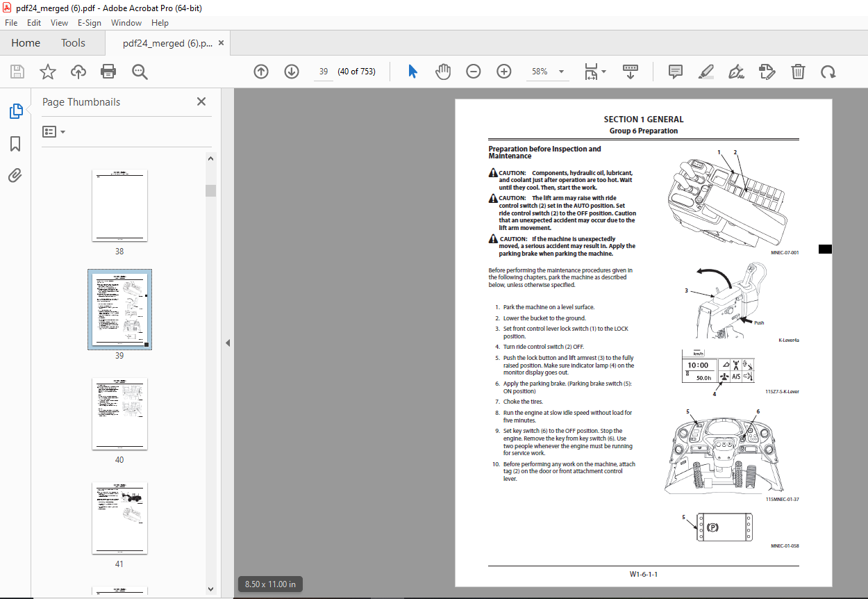Click the Page Thumbnails panel title
868x599 pixels.
click(81, 102)
